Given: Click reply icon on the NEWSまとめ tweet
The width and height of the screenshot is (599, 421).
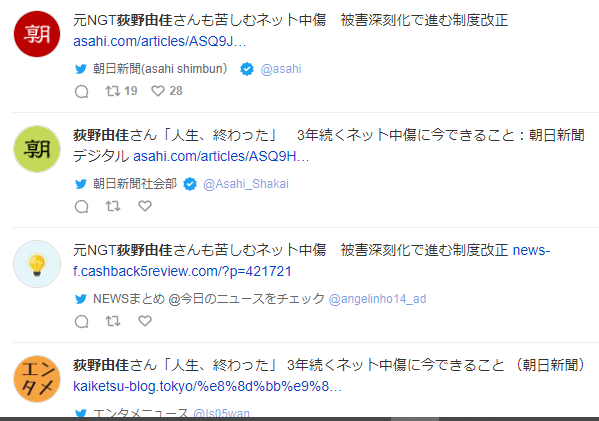Looking at the screenshot, I should pos(81,321).
